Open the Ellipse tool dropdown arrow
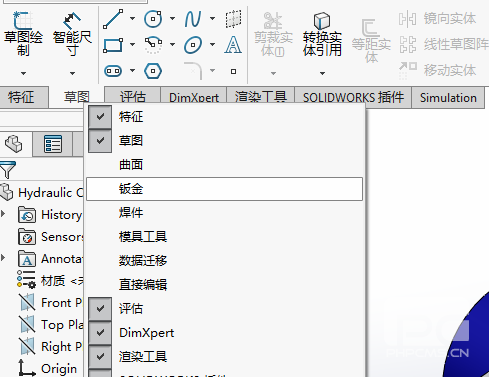 pos(212,44)
